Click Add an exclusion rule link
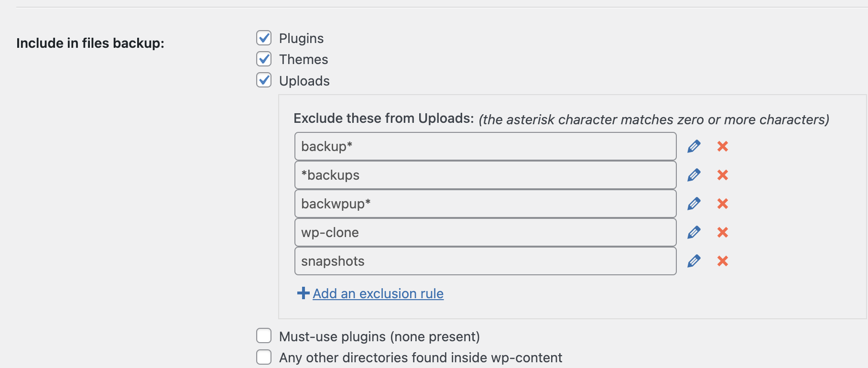Screen dimensions: 868x368 click(x=378, y=293)
